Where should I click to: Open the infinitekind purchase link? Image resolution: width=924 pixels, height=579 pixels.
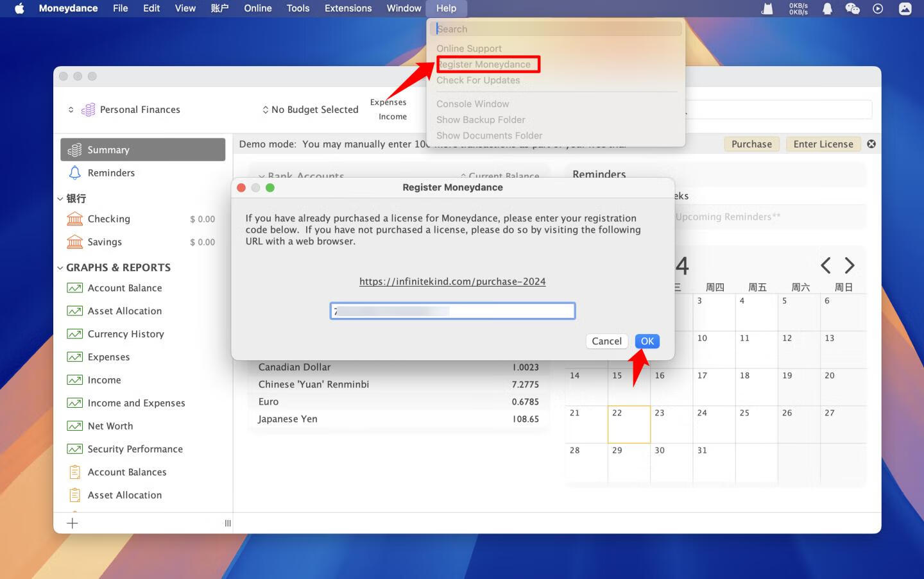[x=452, y=281]
